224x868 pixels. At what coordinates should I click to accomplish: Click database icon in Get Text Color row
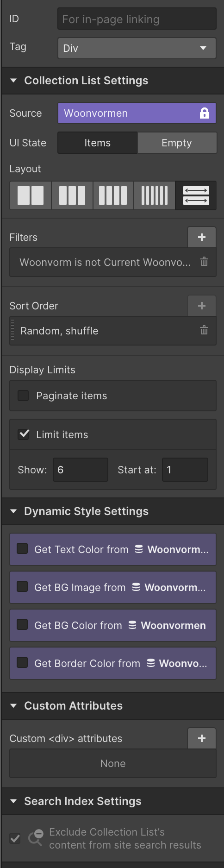pyautogui.click(x=139, y=549)
